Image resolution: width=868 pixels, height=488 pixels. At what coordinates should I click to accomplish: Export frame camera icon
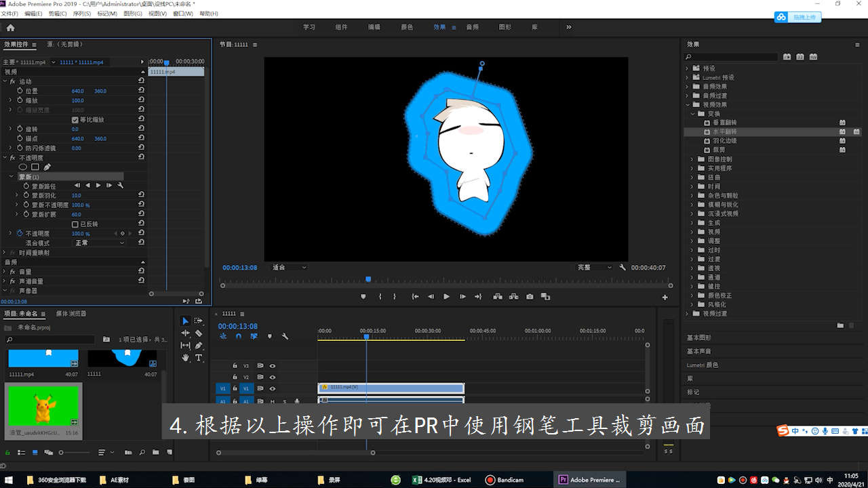530,296
